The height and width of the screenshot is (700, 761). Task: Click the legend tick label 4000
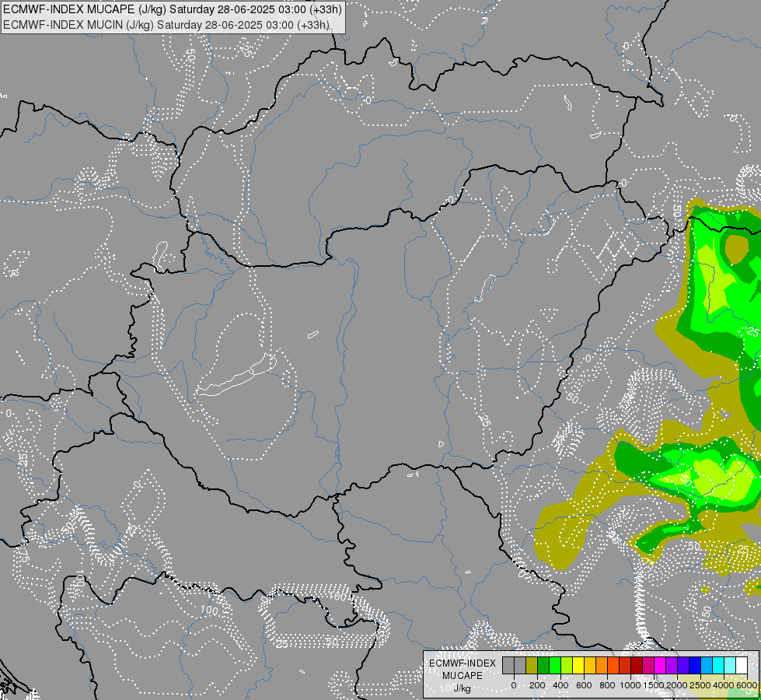[x=724, y=685]
